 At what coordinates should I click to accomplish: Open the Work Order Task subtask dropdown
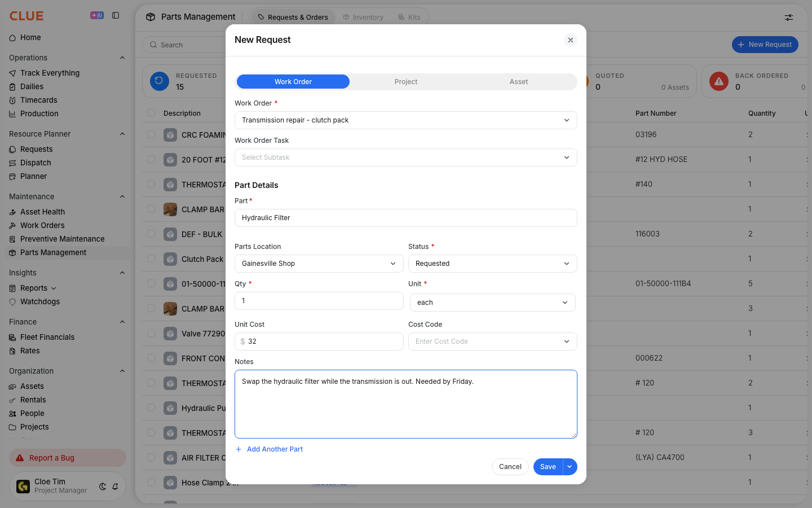pyautogui.click(x=406, y=157)
